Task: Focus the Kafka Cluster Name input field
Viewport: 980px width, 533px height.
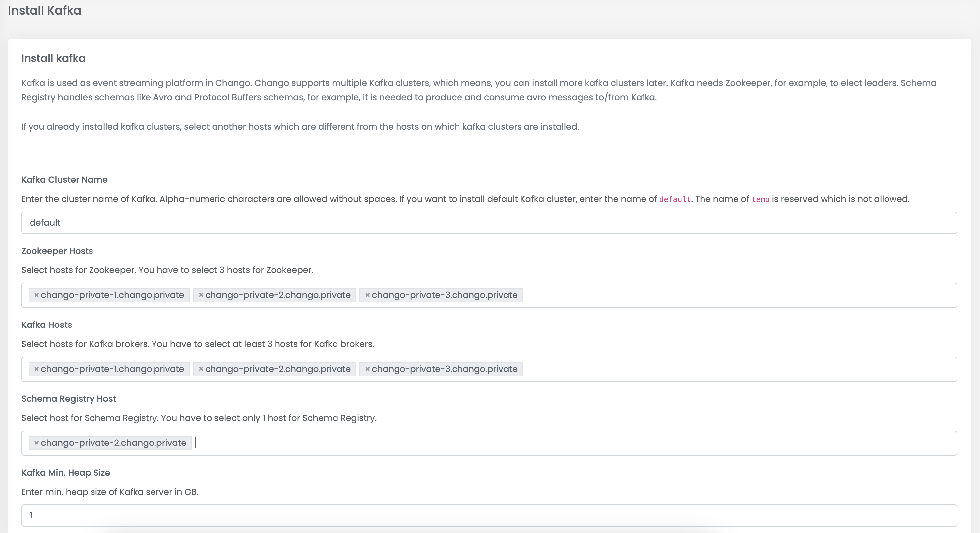Action: pos(489,222)
